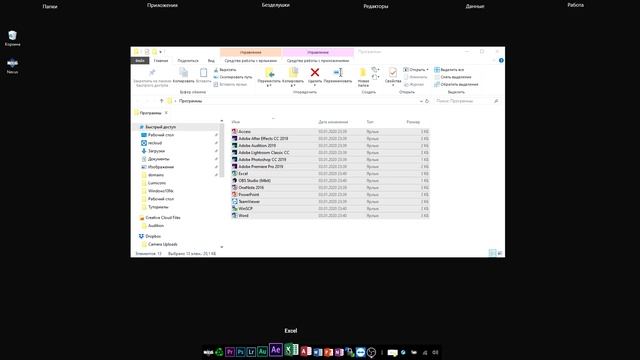
Task: Open Lightroom icon in the dock
Action: coord(251,352)
